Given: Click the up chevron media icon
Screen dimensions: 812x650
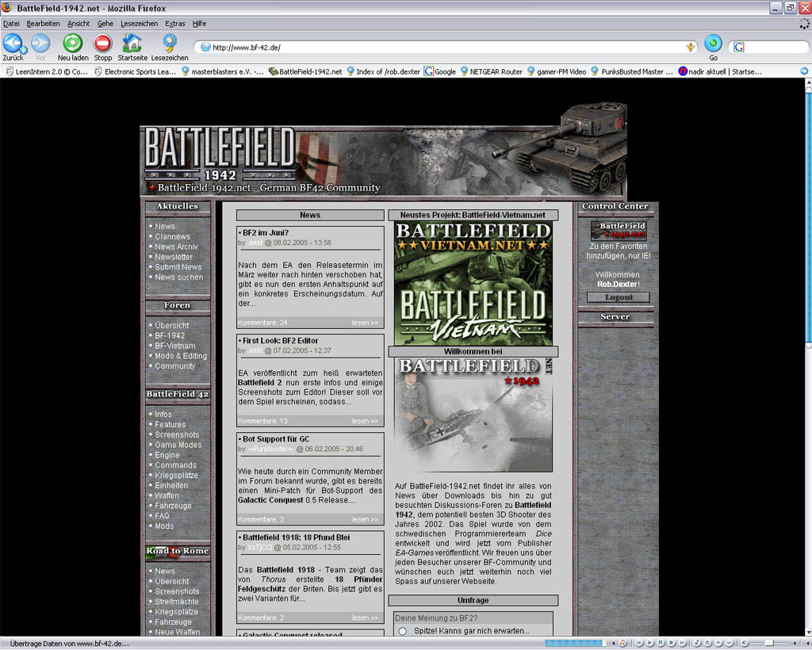Looking at the screenshot, I should (x=718, y=643).
